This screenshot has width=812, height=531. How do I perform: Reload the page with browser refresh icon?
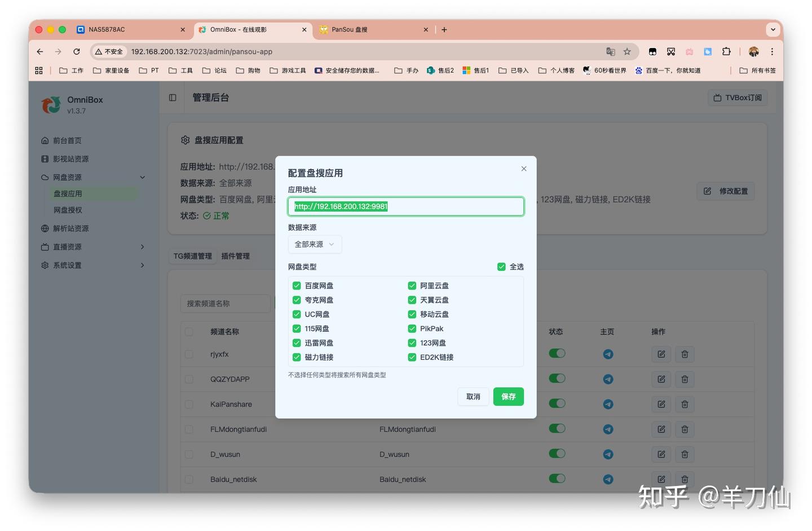[x=77, y=51]
